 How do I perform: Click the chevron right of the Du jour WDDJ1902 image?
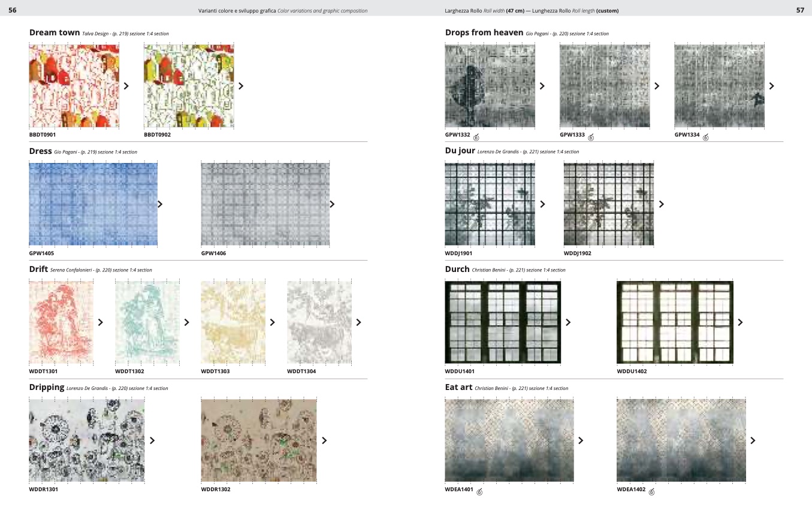662,204
